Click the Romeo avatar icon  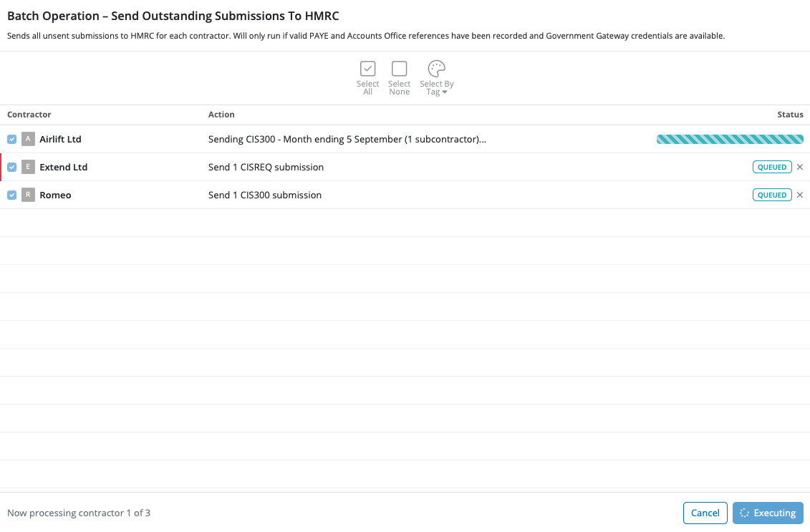point(28,195)
